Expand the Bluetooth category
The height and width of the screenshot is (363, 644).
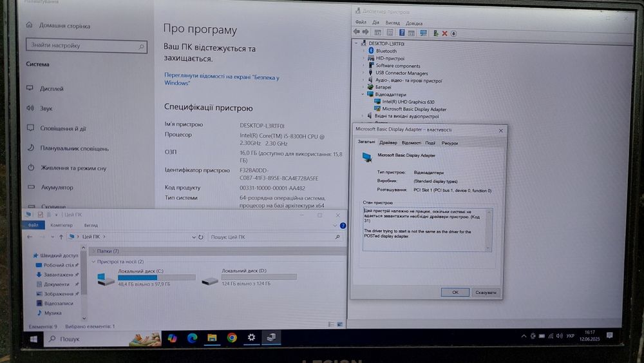click(x=363, y=50)
